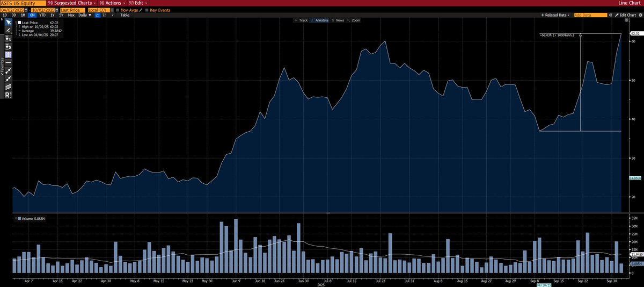Select the parallel channel tool
Viewport: 644px width, 287px height.
pos(9,87)
